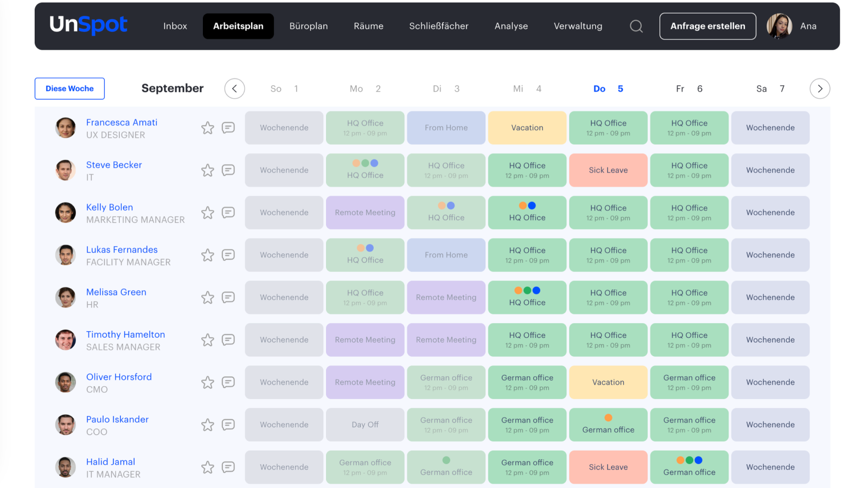868x488 pixels.
Task: Toggle favorite star for Timothy Hamelton
Action: tap(208, 340)
